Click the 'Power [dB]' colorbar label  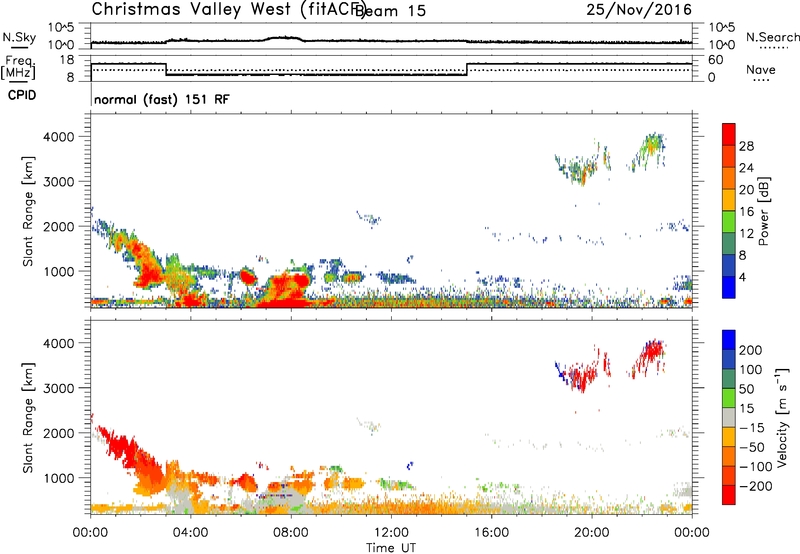click(x=764, y=211)
